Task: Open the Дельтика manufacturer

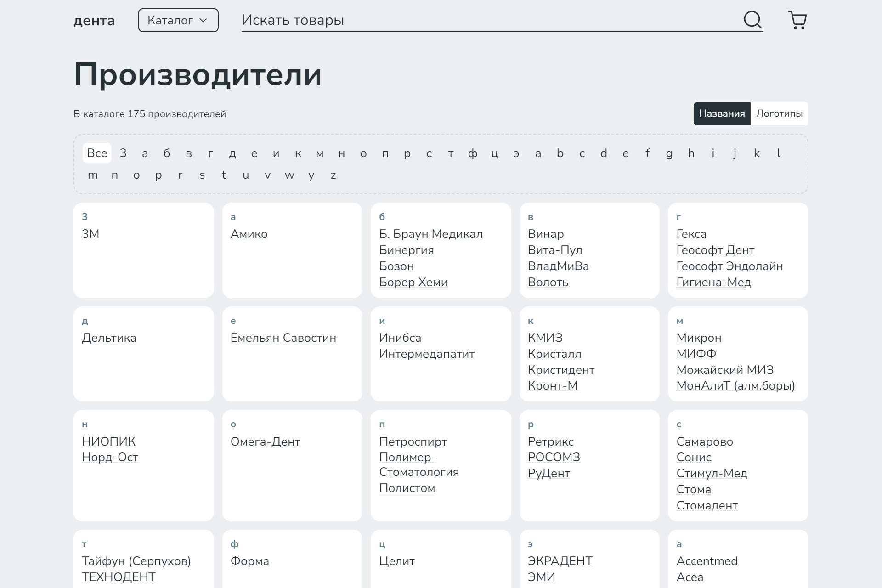Action: 109,338
